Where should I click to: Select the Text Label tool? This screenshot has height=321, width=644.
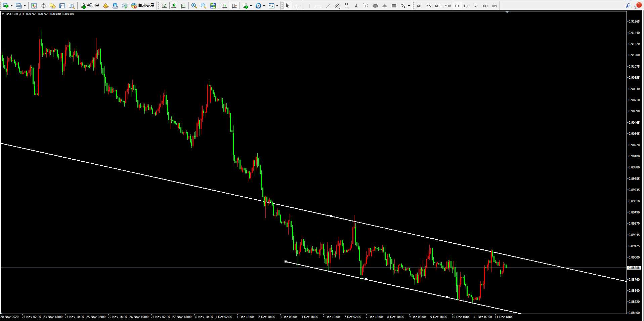pos(366,6)
